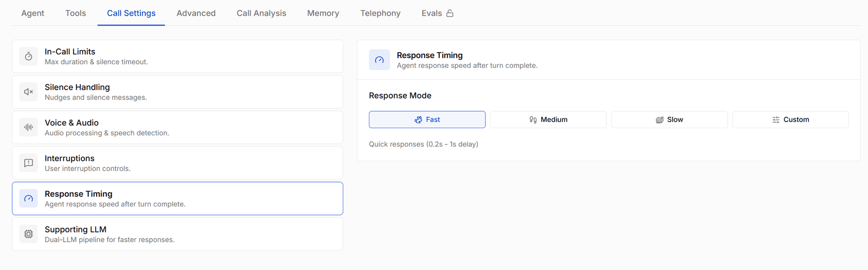Open the Silence Handling settings card
This screenshot has width=868, height=270.
177,92
